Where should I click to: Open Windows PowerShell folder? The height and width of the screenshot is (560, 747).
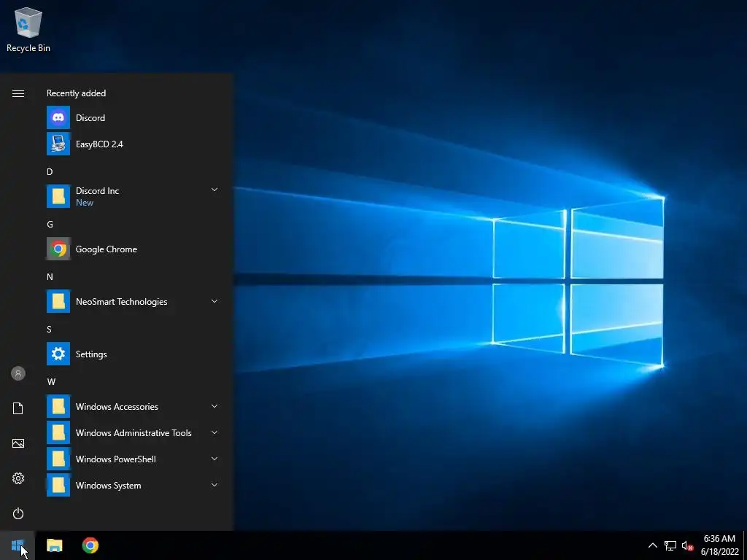(x=133, y=459)
